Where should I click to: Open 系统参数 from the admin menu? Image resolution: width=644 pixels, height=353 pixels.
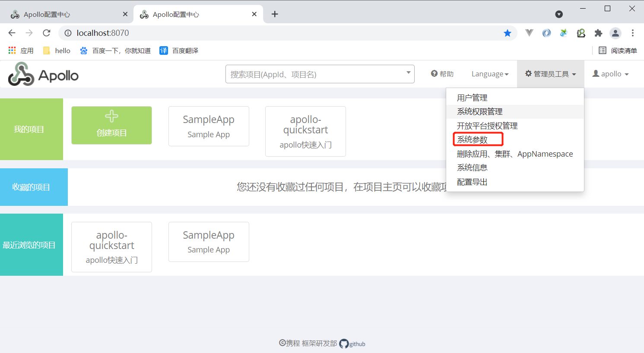tap(515, 139)
